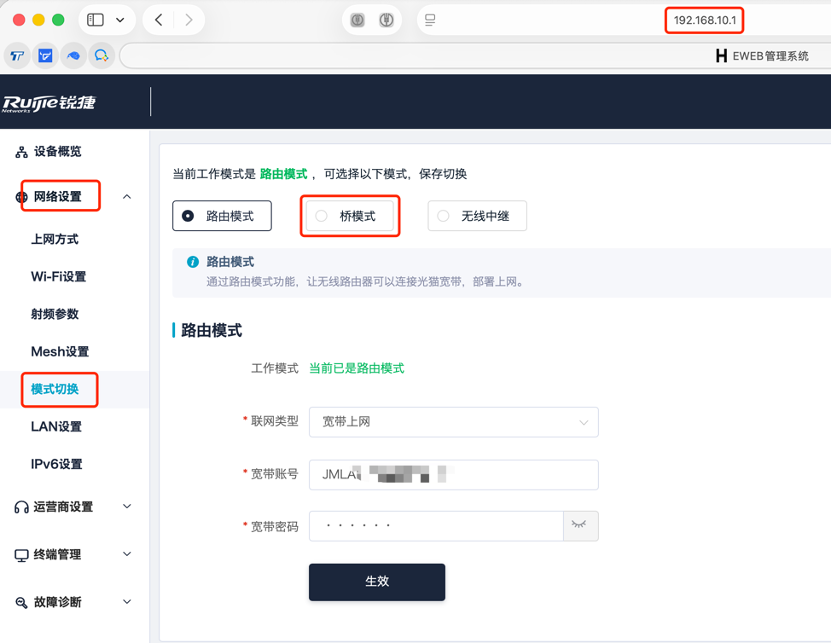Expand the 故障诊断 chevron
The image size is (832, 644).
tap(127, 602)
